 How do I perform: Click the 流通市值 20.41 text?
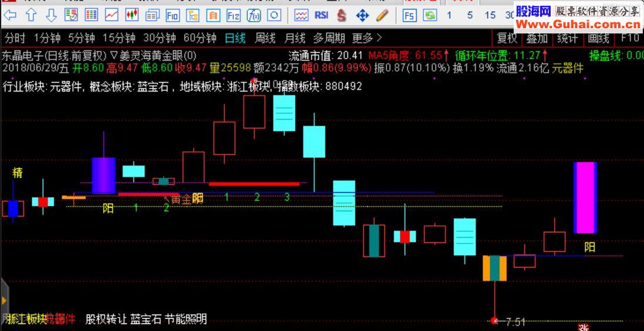click(x=326, y=55)
